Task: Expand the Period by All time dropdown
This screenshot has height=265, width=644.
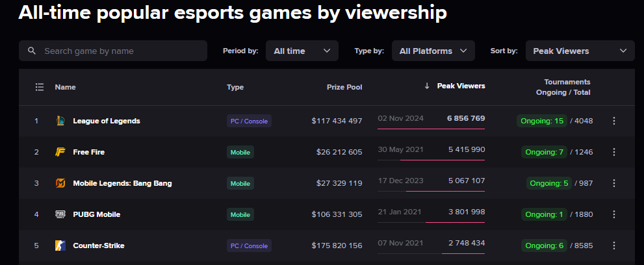Action: pos(302,51)
